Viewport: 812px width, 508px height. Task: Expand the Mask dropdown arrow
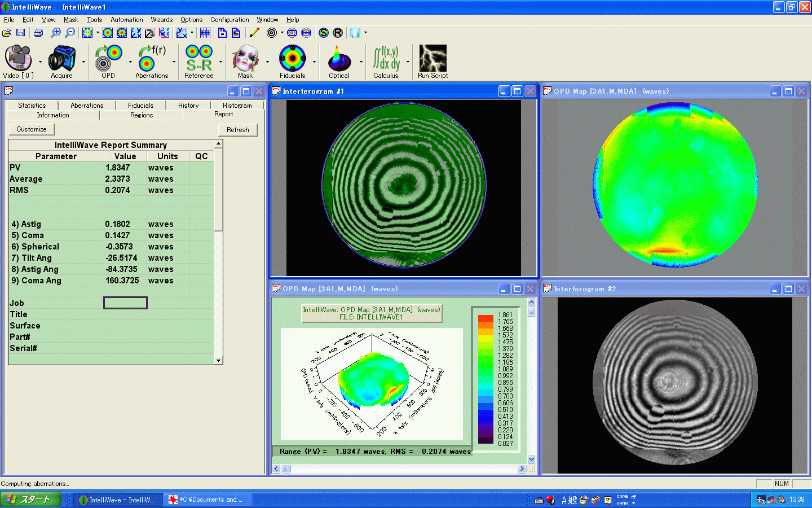[267, 62]
